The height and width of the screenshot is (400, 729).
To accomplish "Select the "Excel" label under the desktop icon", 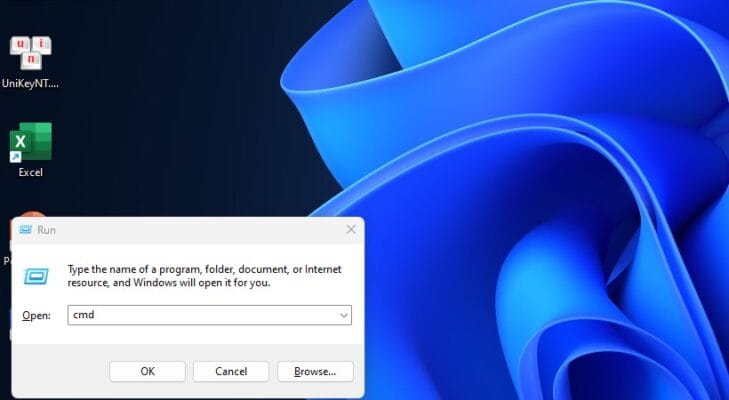I will 31,172.
